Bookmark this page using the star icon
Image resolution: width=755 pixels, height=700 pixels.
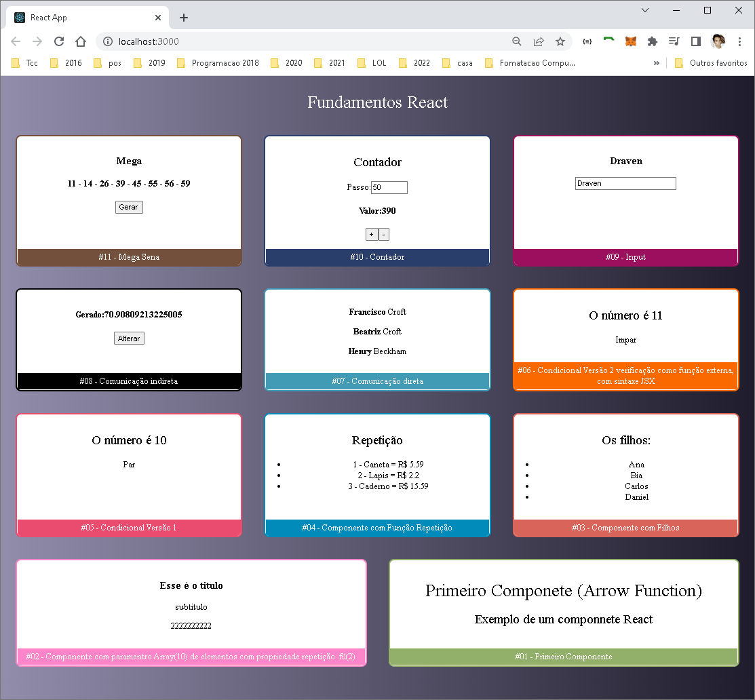coord(560,41)
